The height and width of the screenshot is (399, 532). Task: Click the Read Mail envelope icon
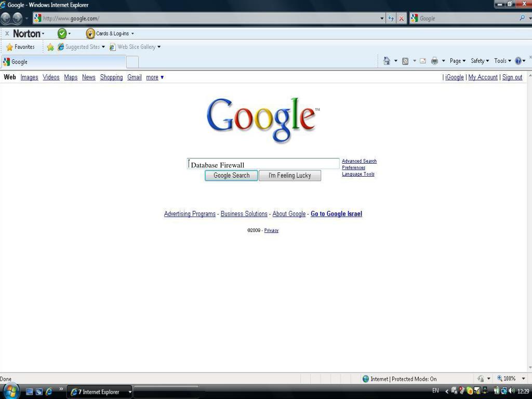423,61
